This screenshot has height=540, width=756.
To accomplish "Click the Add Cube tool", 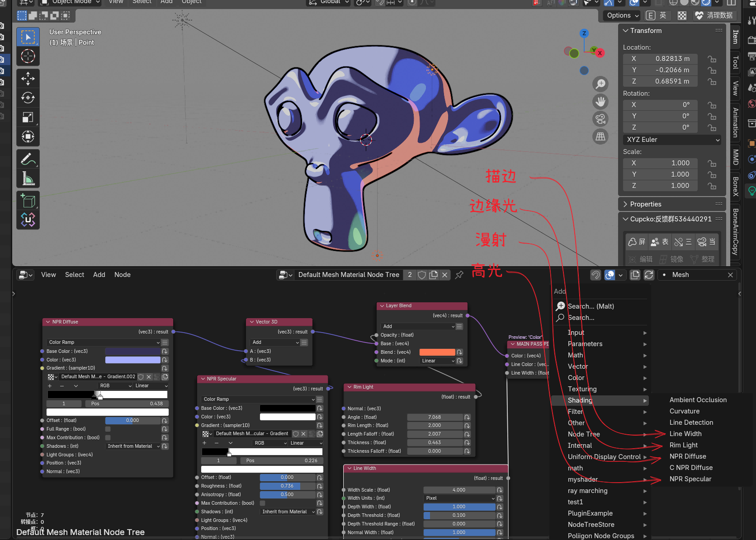I will click(28, 201).
